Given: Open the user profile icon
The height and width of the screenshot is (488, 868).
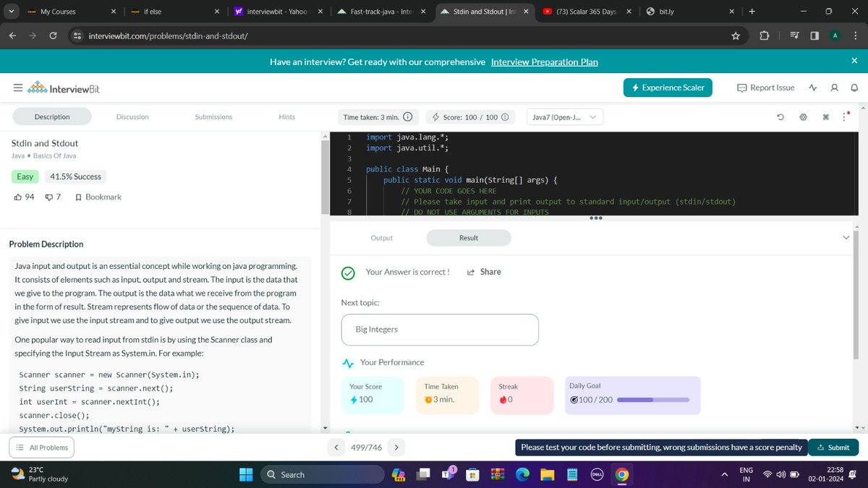Looking at the screenshot, I should [834, 87].
